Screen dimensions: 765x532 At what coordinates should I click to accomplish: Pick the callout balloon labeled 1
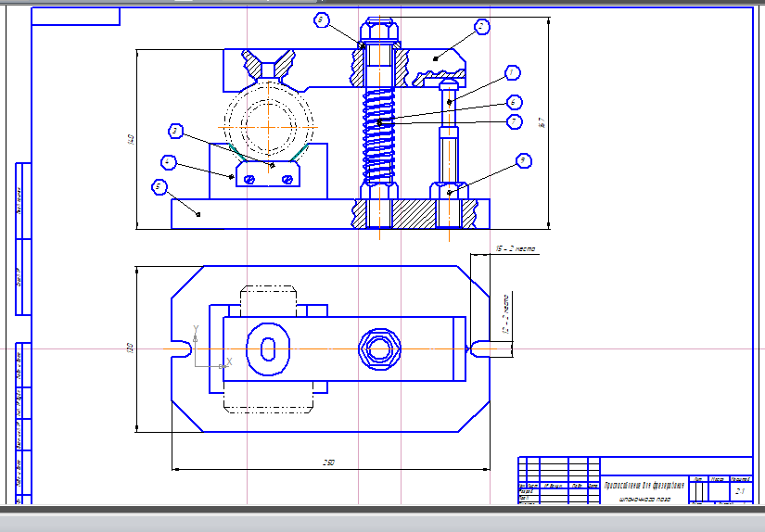tap(511, 71)
